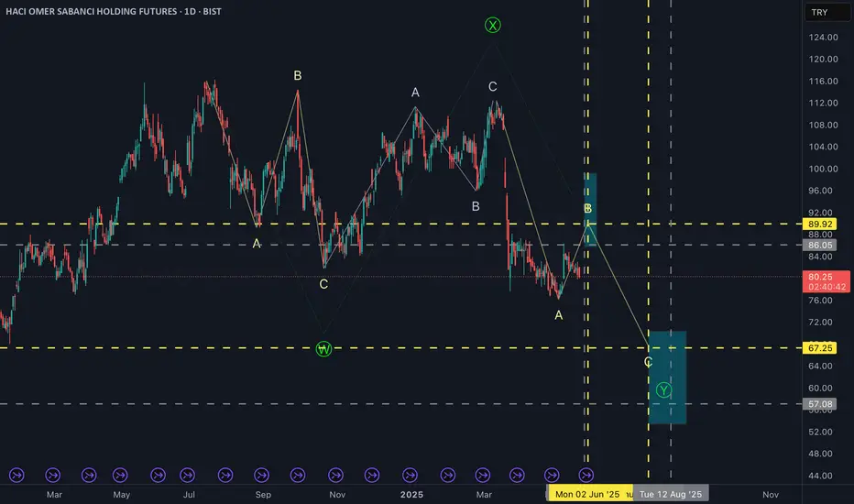Click the first contract switch marker, before Mar
Image resolution: width=854 pixels, height=504 pixels.
point(16,475)
